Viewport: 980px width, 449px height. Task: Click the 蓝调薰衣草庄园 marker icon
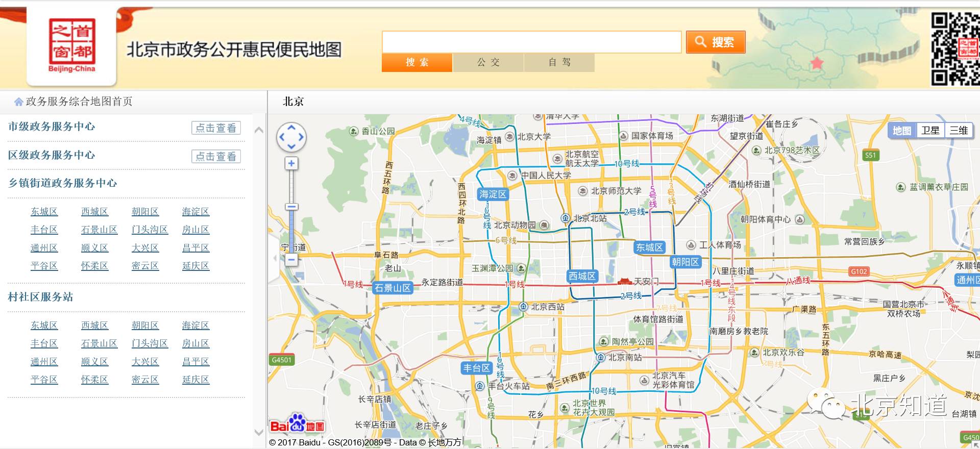pyautogui.click(x=901, y=187)
